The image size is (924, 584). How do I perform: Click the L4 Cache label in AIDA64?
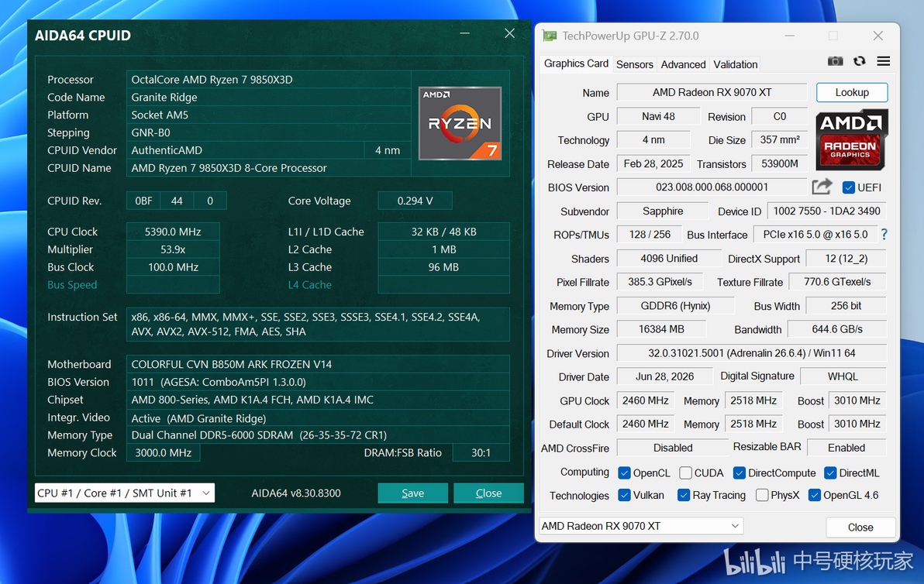click(309, 285)
